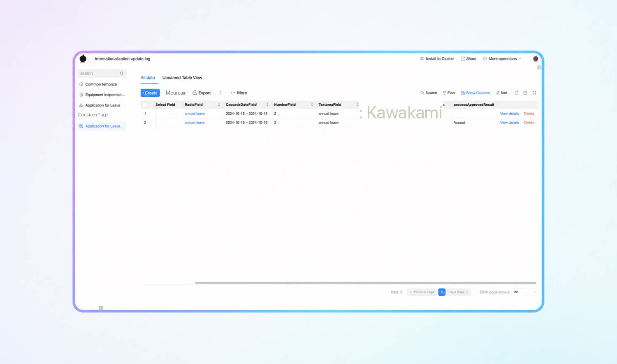The height and width of the screenshot is (364, 617).
Task: Open View details for row 1
Action: (509, 114)
